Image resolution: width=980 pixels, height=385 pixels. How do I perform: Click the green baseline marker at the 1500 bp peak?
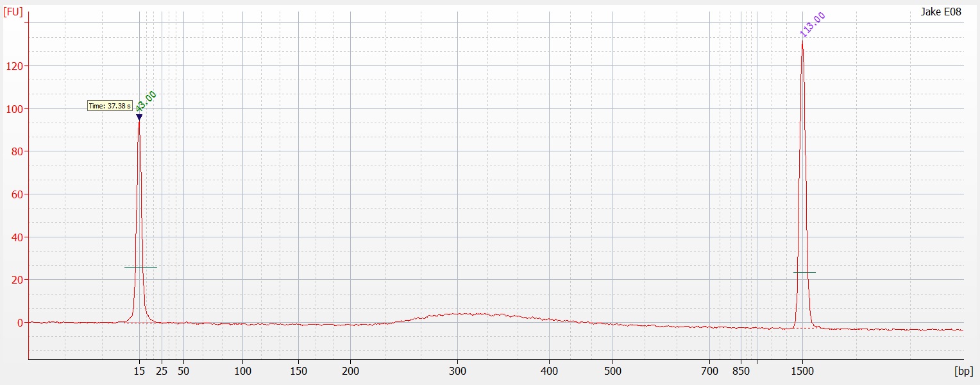804,273
